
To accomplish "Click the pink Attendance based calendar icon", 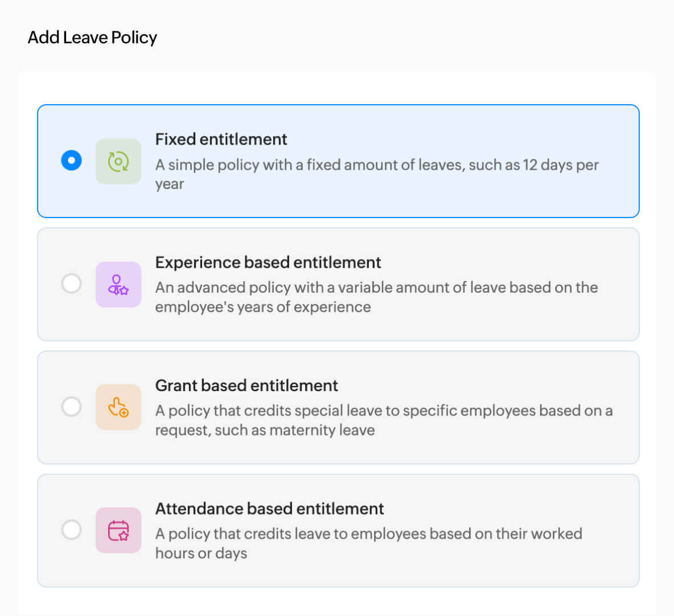I will (x=118, y=530).
